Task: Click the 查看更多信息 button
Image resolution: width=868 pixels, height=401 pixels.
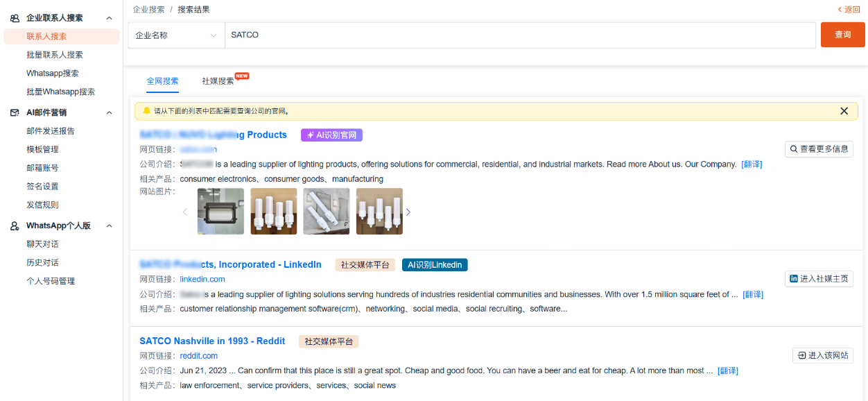Action: (819, 149)
